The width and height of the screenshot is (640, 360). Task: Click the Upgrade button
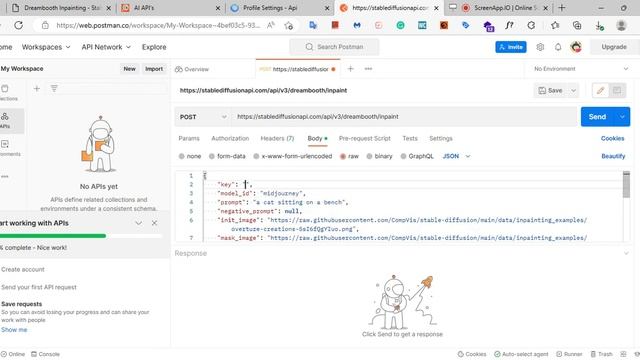pos(613,47)
